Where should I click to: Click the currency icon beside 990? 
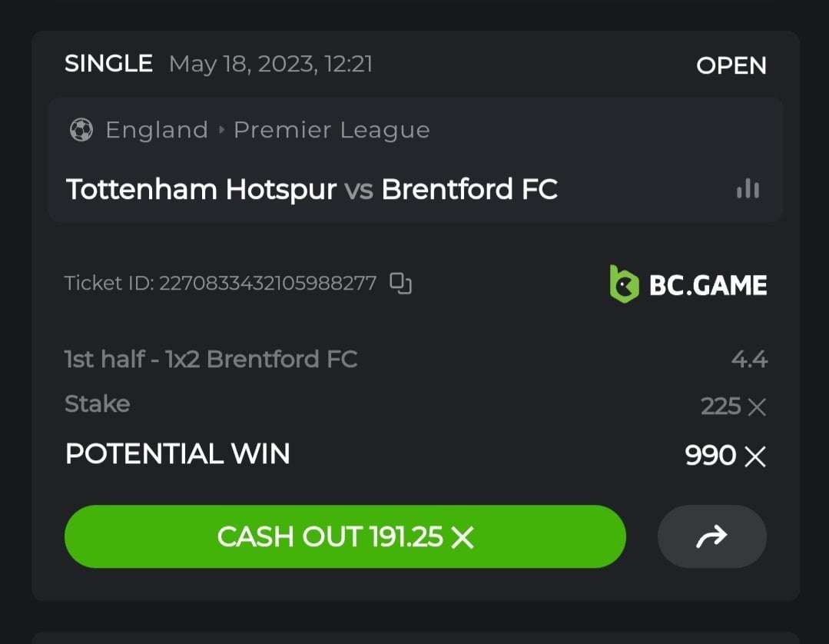click(x=755, y=456)
